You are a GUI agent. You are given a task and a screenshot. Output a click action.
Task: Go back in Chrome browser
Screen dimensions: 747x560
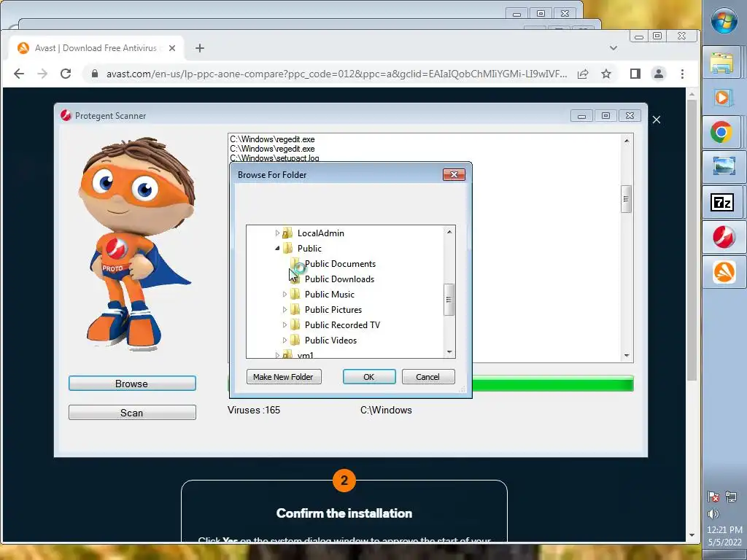[18, 74]
